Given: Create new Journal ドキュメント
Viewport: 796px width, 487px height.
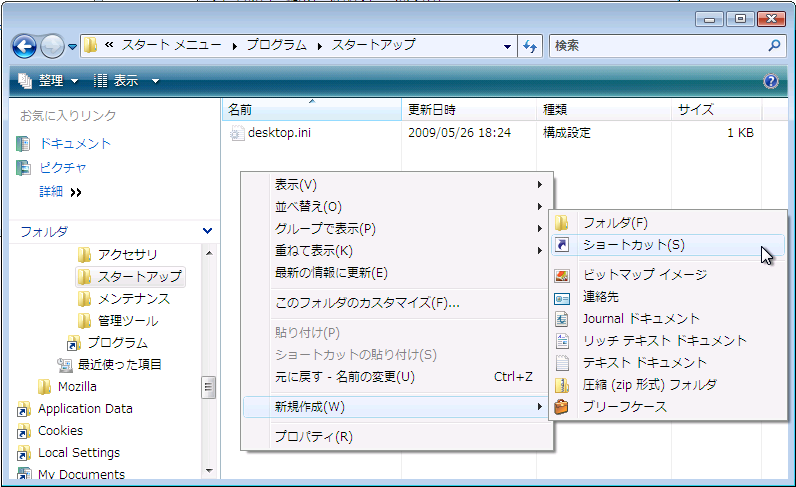Looking at the screenshot, I should coord(668,318).
